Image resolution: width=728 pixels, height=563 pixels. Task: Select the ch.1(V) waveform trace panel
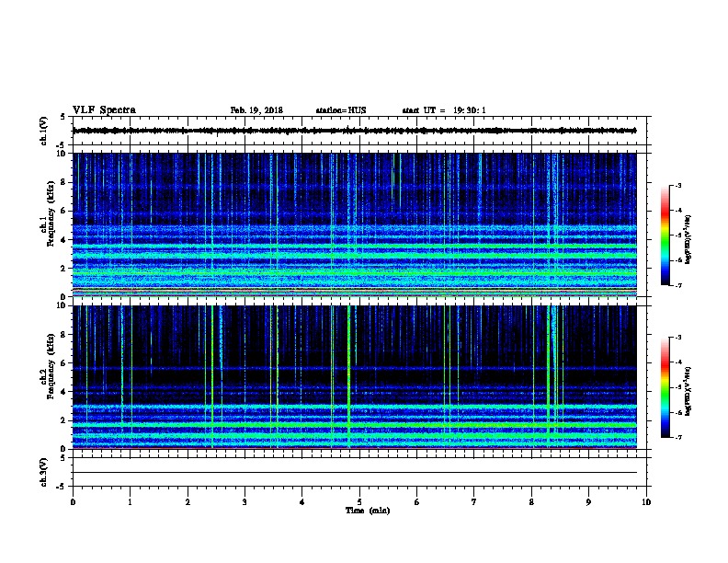(x=361, y=131)
